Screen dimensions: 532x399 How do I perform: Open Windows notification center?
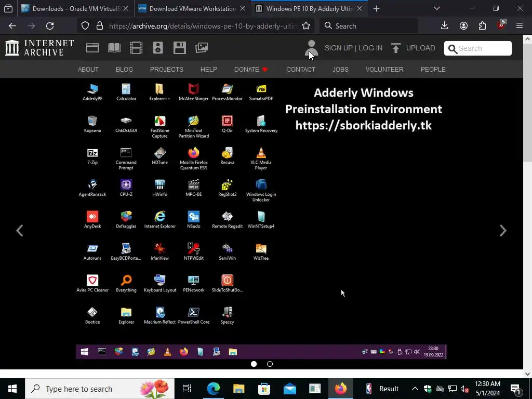click(516, 389)
